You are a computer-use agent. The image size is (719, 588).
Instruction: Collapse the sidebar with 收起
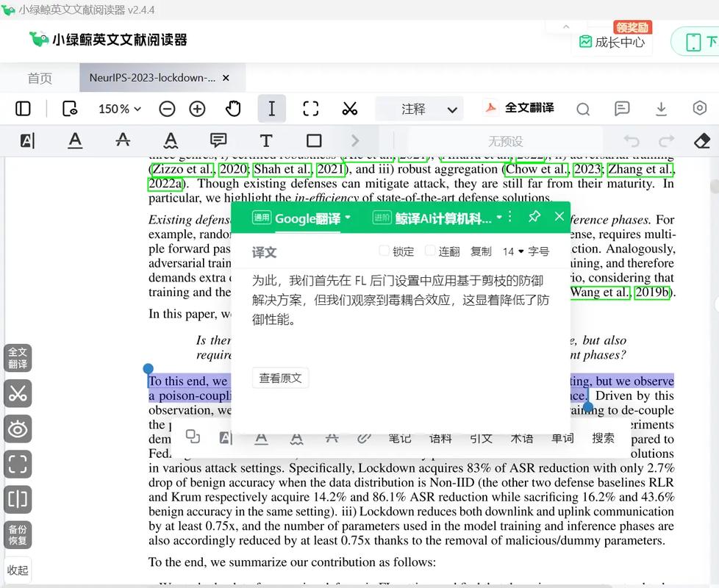click(18, 570)
